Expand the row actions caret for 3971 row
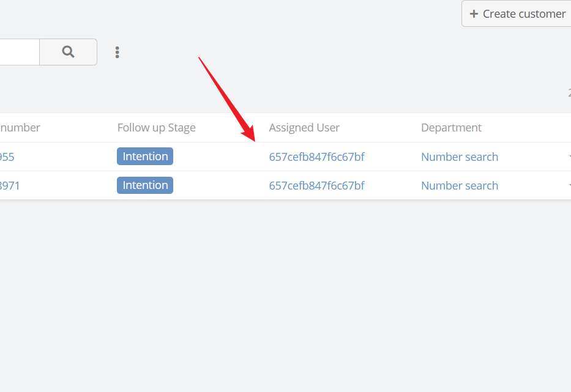This screenshot has width=571, height=392. (570, 185)
